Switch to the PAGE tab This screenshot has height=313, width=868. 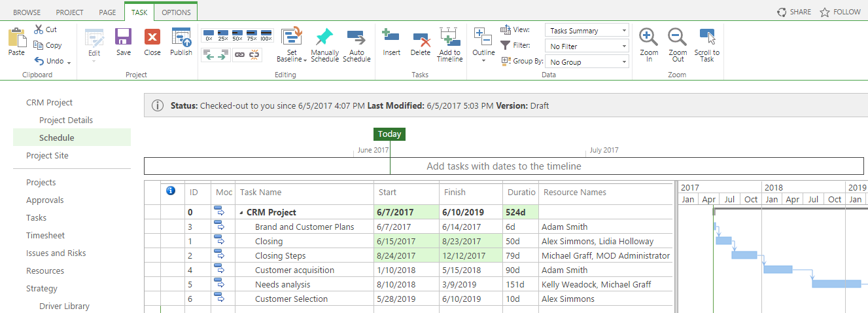(107, 12)
